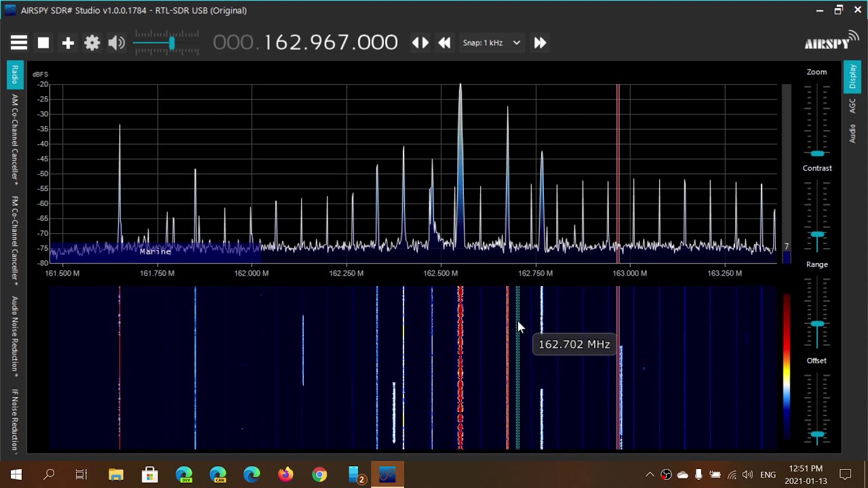
Task: Click the SDR# taskbar button
Action: click(x=387, y=474)
